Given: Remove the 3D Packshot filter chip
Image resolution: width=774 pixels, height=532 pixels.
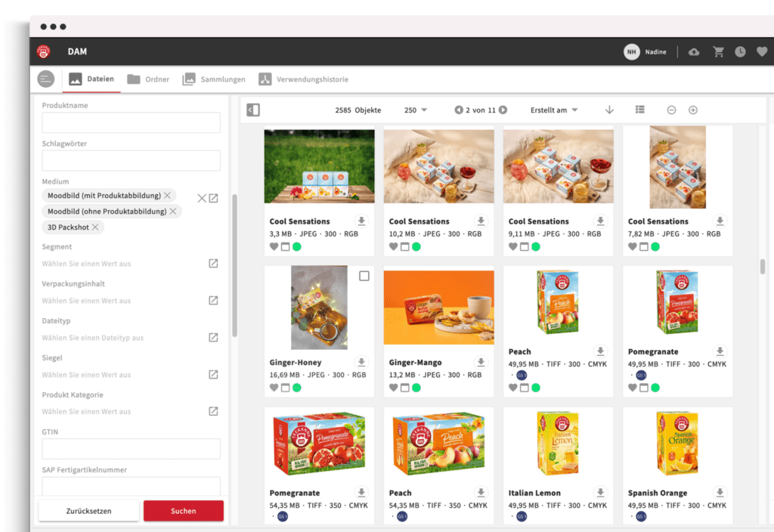Looking at the screenshot, I should click(96, 227).
